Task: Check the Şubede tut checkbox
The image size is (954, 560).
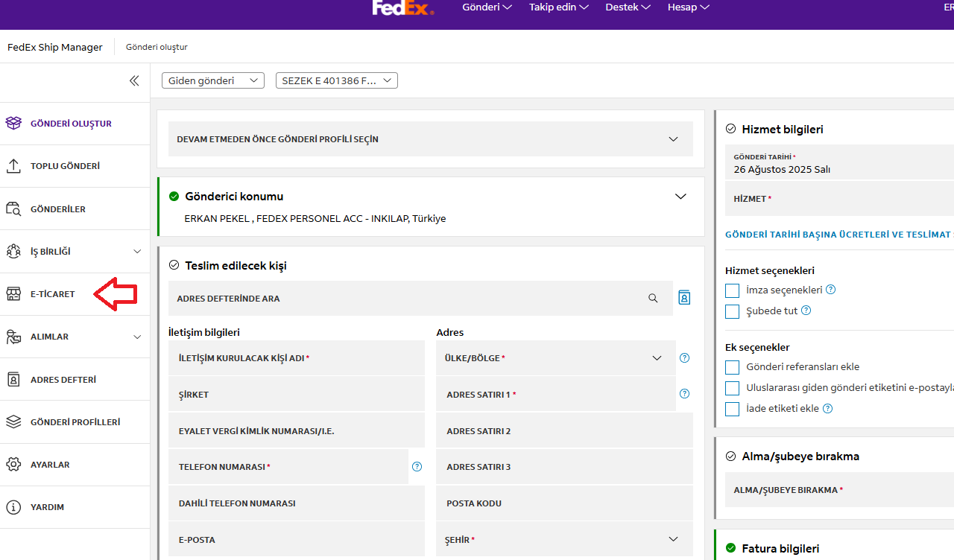Action: pos(733,311)
